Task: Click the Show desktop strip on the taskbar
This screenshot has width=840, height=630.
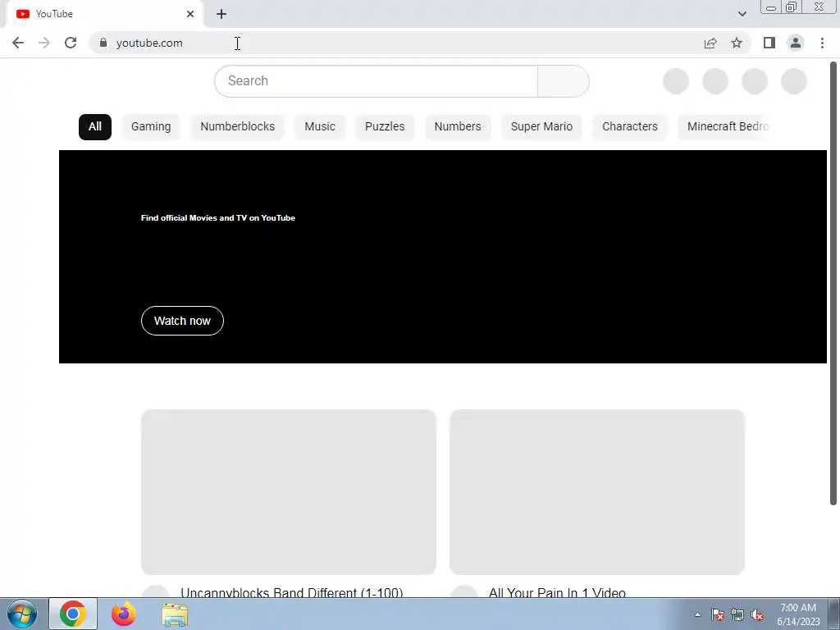Action: coord(834,614)
